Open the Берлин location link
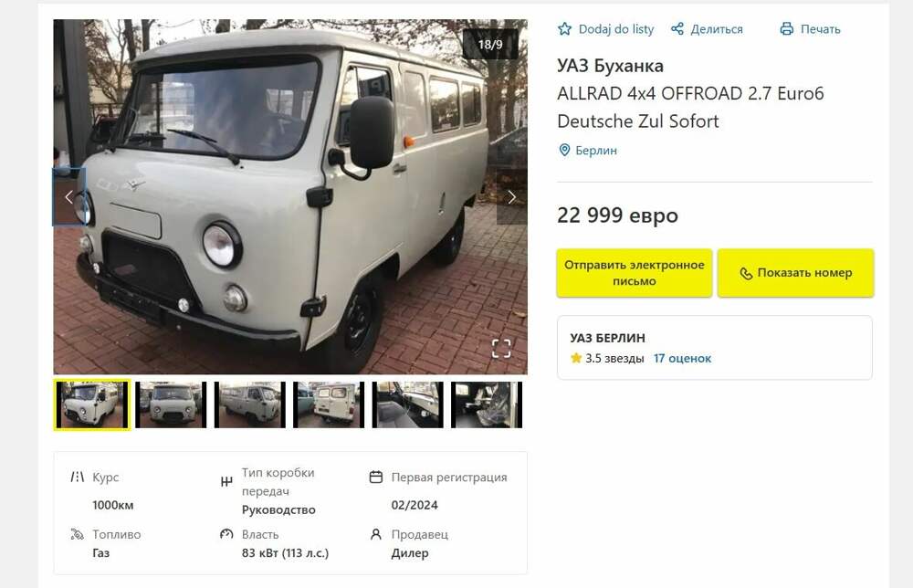913x588 pixels. click(x=596, y=151)
